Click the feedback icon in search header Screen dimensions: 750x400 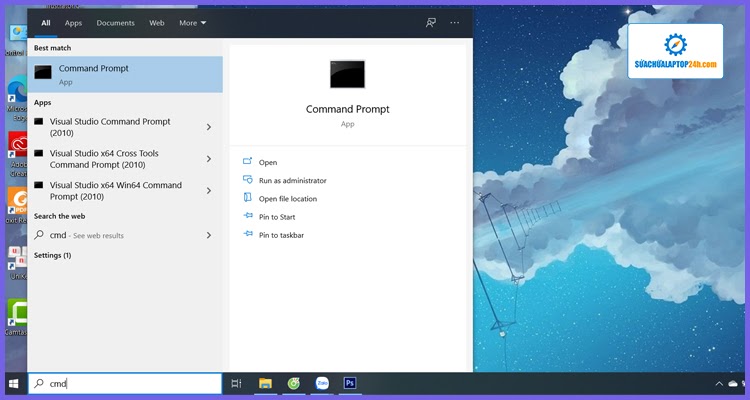click(x=431, y=22)
